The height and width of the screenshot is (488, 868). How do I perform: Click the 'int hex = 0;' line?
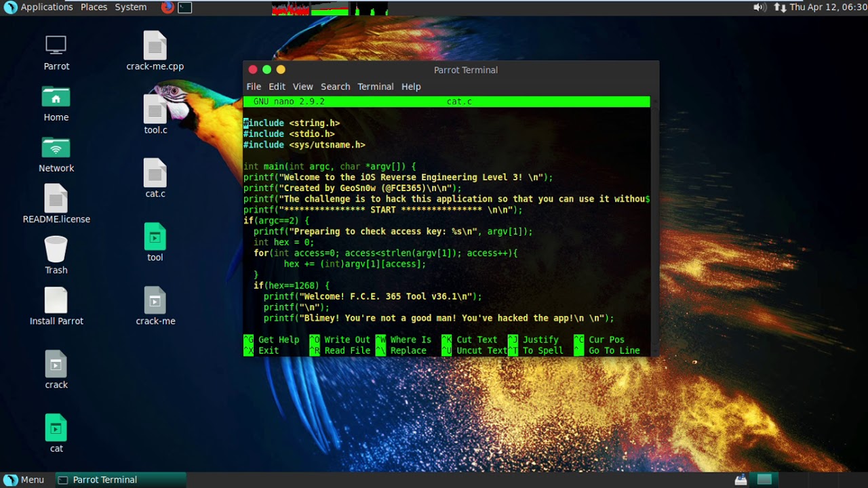coord(283,243)
